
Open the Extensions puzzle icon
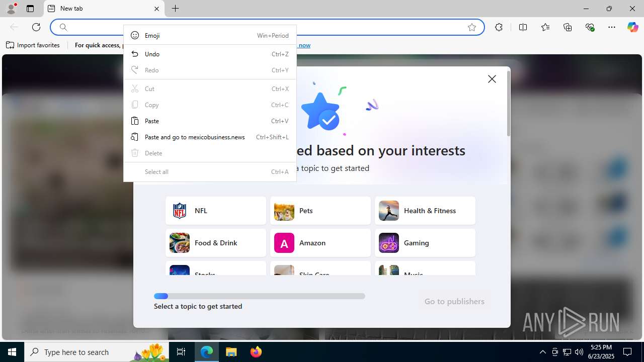[x=499, y=27]
